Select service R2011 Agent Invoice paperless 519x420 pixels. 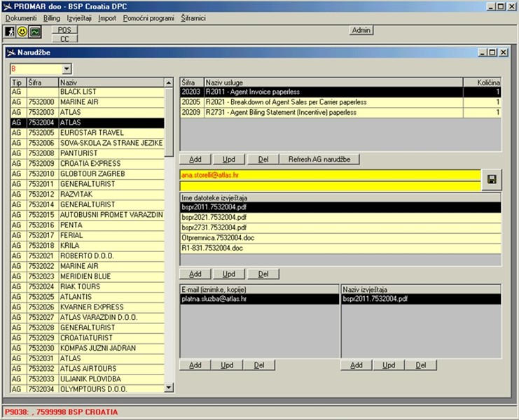(340, 92)
